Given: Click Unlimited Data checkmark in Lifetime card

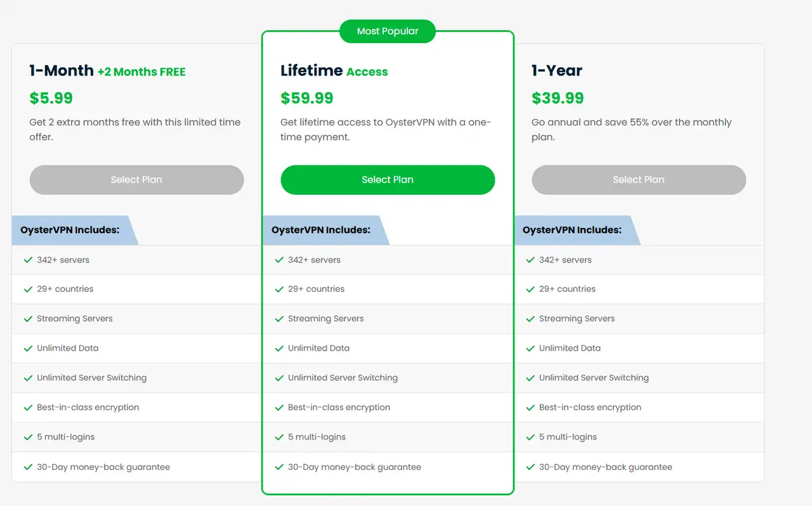Looking at the screenshot, I should (x=279, y=348).
